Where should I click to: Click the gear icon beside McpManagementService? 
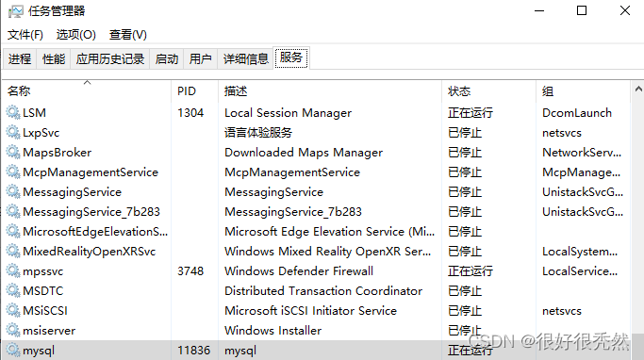point(13,172)
